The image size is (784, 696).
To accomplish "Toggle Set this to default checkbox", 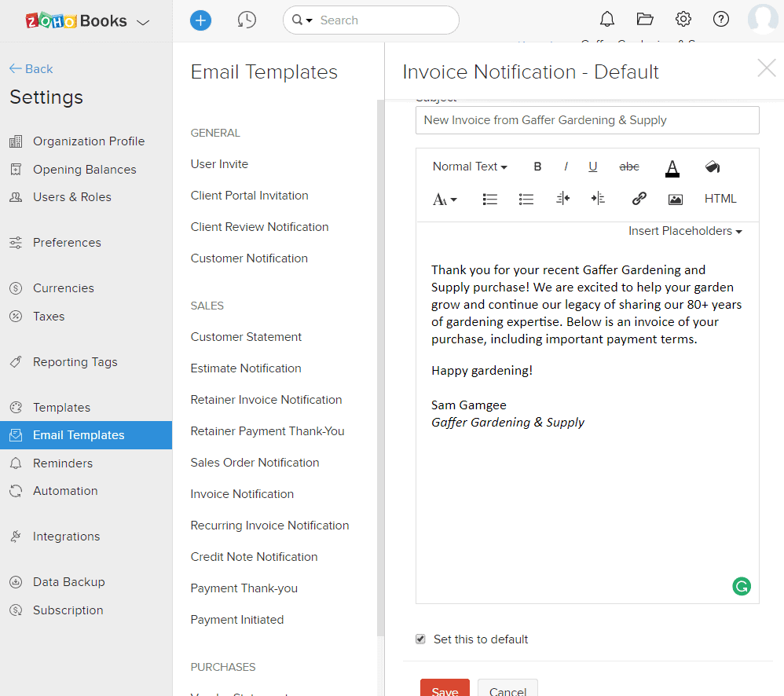I will [420, 639].
